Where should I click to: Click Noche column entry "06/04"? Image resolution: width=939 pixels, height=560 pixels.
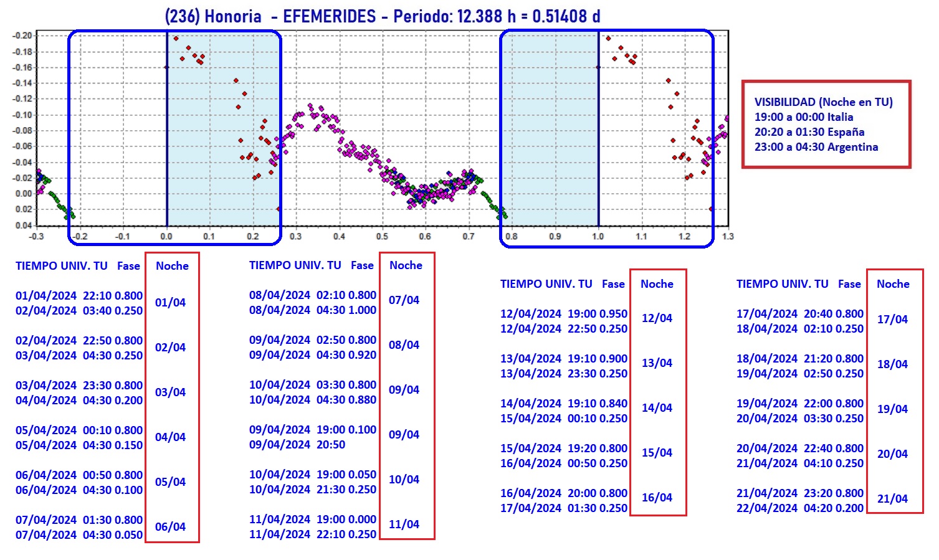coord(170,526)
